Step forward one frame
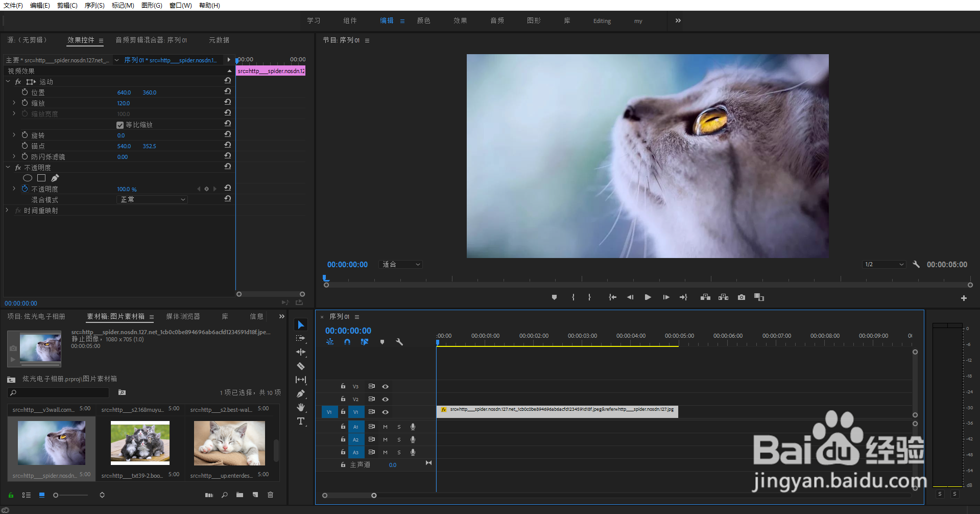The image size is (980, 514). point(666,297)
